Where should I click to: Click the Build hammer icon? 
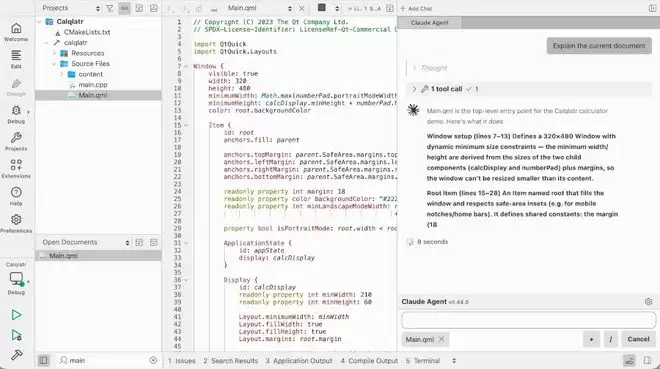pyautogui.click(x=16, y=355)
